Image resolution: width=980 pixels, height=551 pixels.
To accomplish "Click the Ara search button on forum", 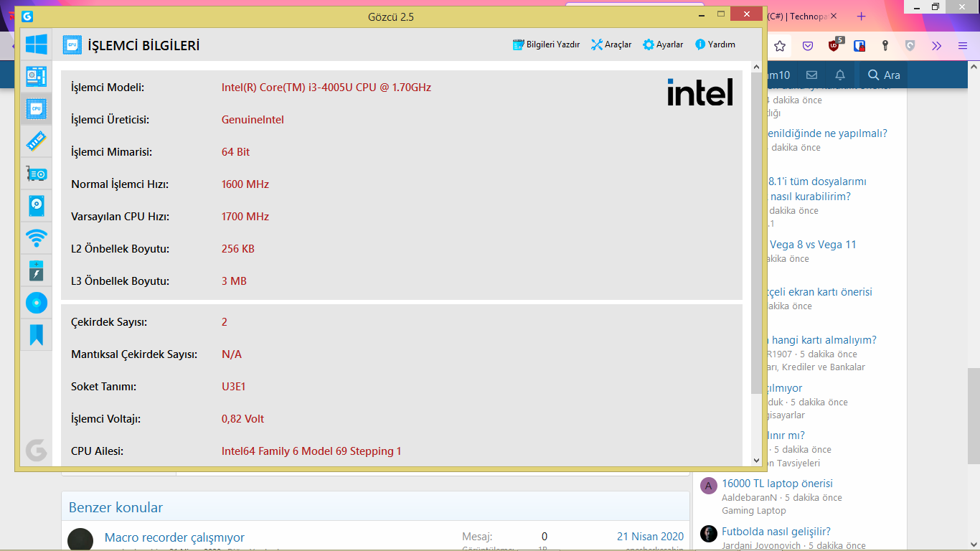I will 884,75.
